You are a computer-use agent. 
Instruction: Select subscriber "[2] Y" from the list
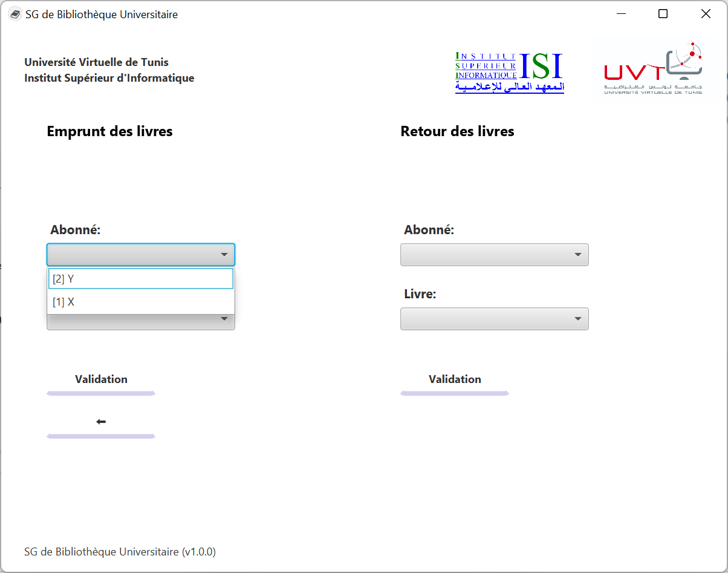coord(140,279)
